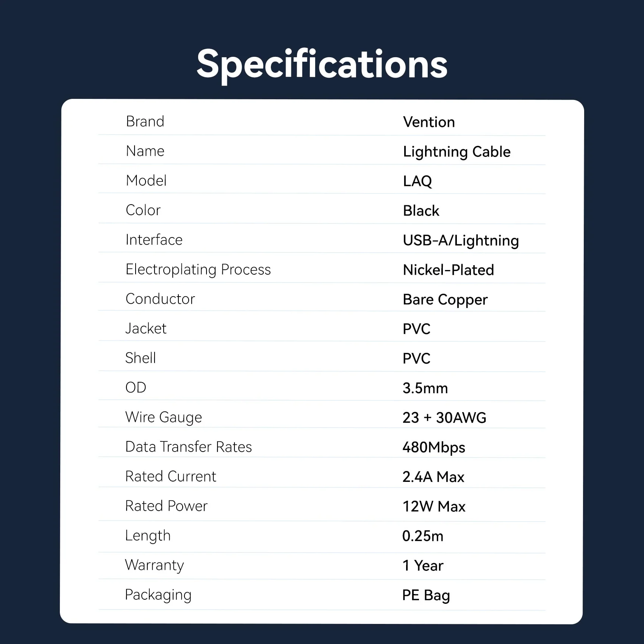Select the Jacket row label

146,328
